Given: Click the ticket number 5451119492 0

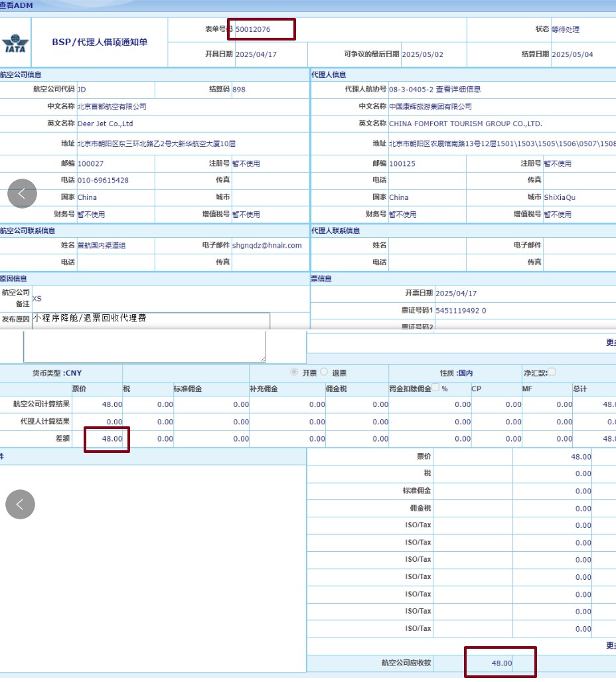Looking at the screenshot, I should 461,311.
